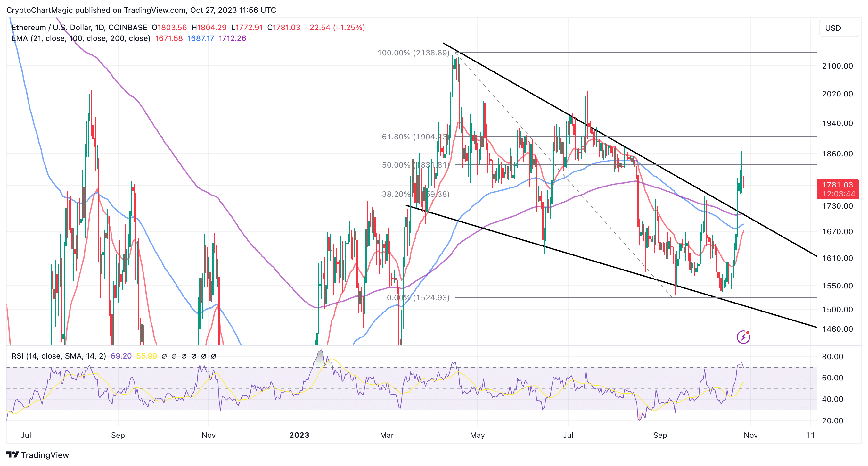Click the 100.00% (2138.69) Fibonacci label
Screen dimensions: 868x466
pos(414,53)
